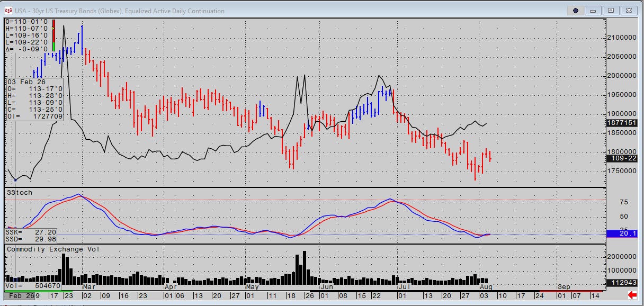Screen dimensions: 644x306
Task: Click the 2000000 label on volume scale
Action: (x=622, y=256)
